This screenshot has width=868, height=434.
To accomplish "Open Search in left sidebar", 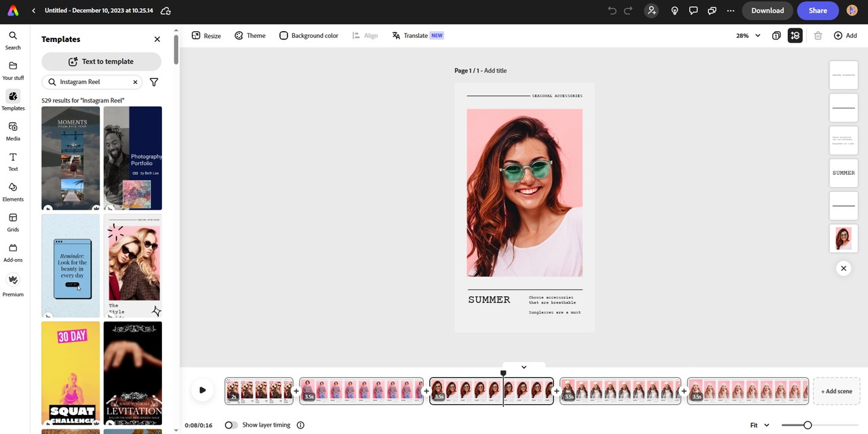I will point(13,40).
